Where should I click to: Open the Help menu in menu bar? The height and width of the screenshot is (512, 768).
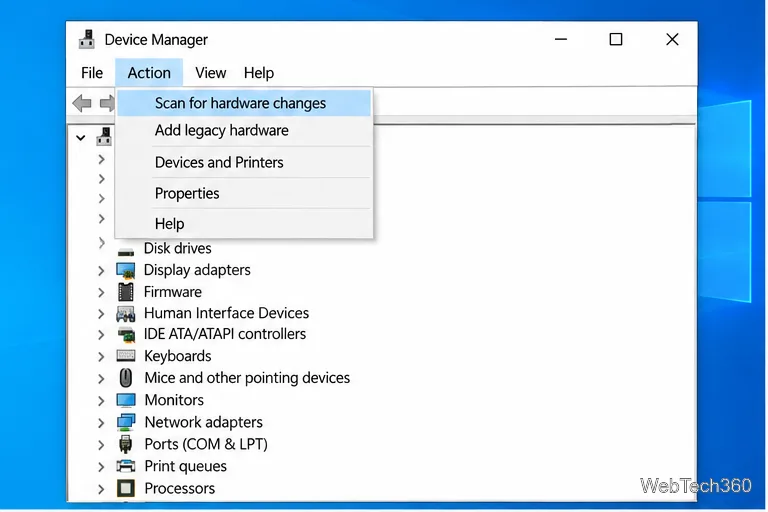click(x=259, y=73)
